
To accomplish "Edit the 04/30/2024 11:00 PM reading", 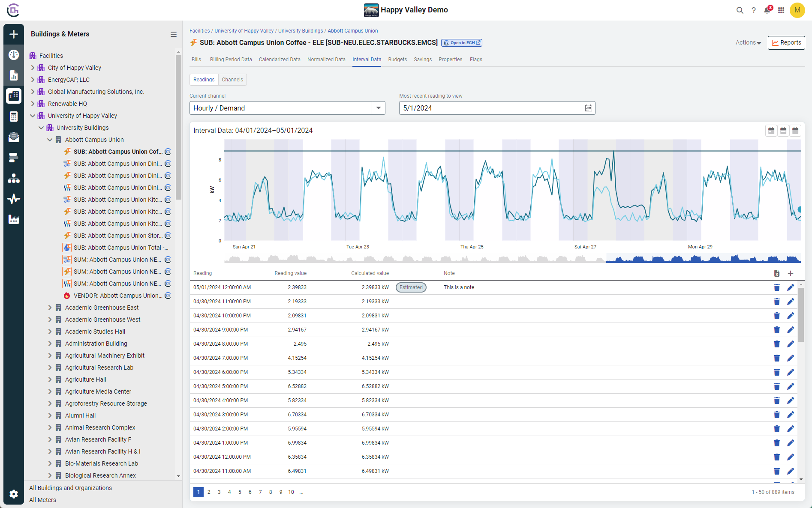I will 791,302.
